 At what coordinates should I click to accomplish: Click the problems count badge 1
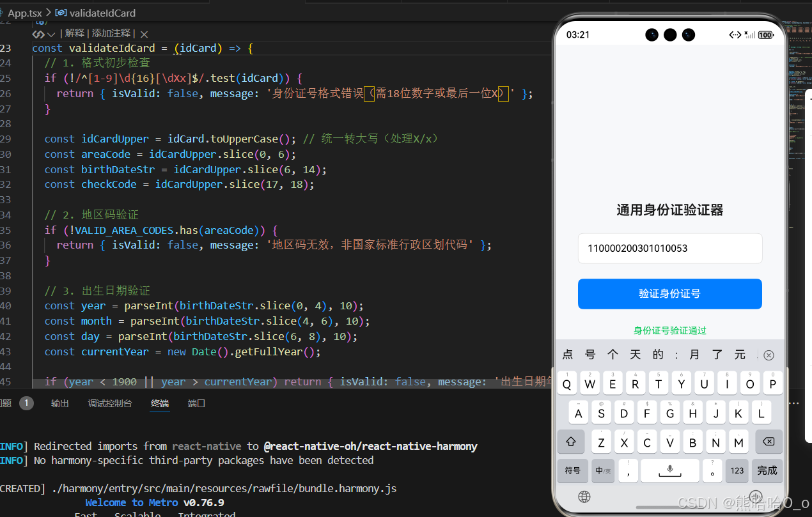click(x=26, y=403)
